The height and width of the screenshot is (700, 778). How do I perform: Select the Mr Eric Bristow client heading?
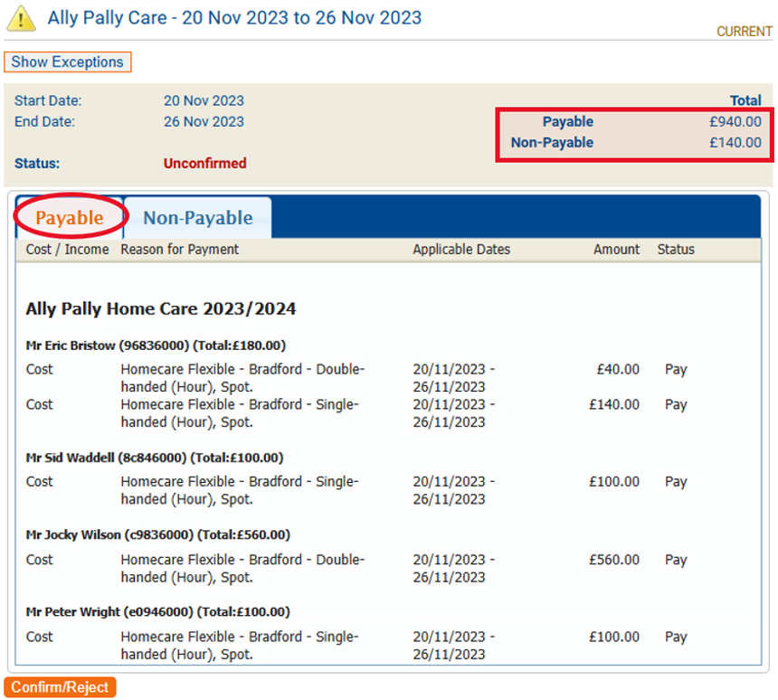(156, 345)
